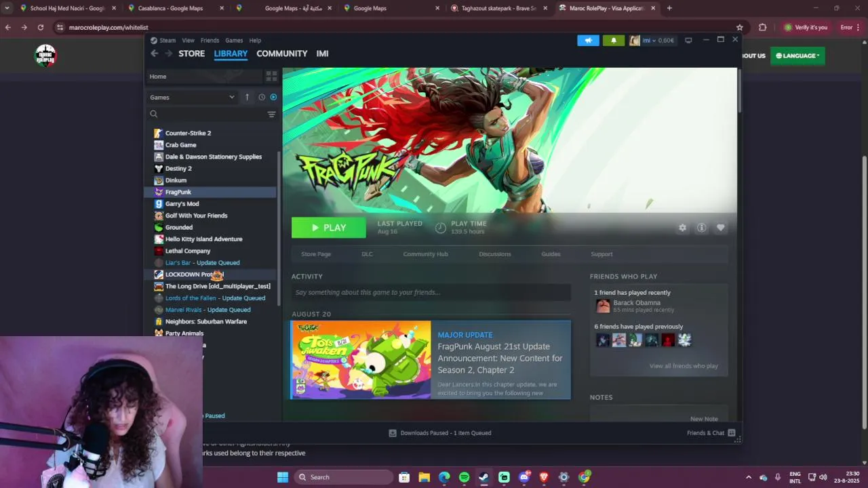Open FragPunk Store Page link
Image resolution: width=868 pixels, height=488 pixels.
tap(316, 254)
